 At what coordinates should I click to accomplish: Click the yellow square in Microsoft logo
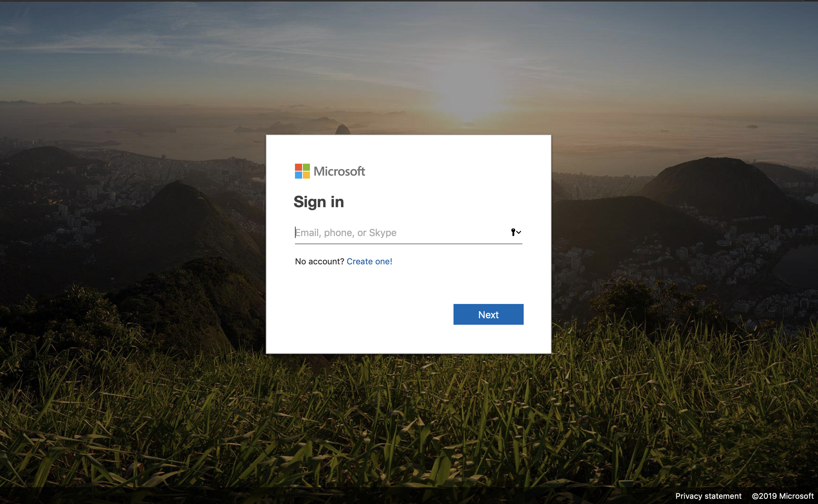(306, 175)
